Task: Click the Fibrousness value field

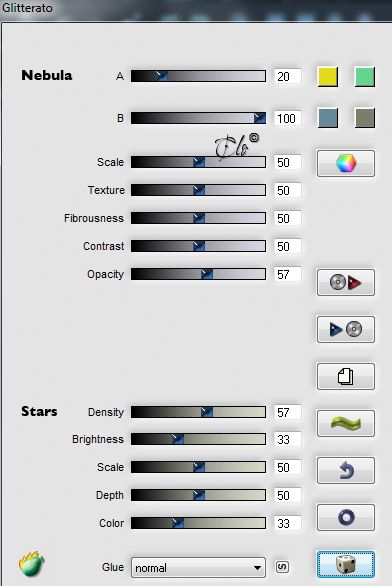Action: click(x=287, y=218)
